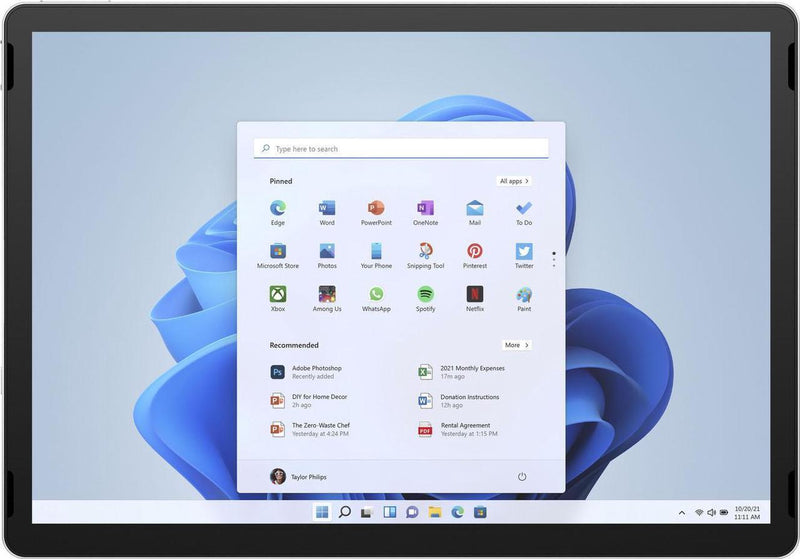Launch Among Us game
Viewport: 800px width, 559px height.
327,299
